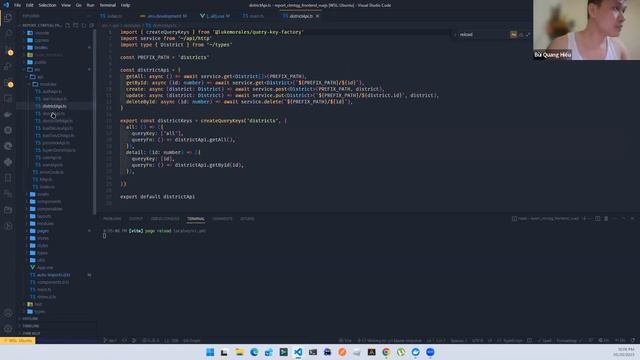Close the districtApi.ts editor tab

coord(318,16)
